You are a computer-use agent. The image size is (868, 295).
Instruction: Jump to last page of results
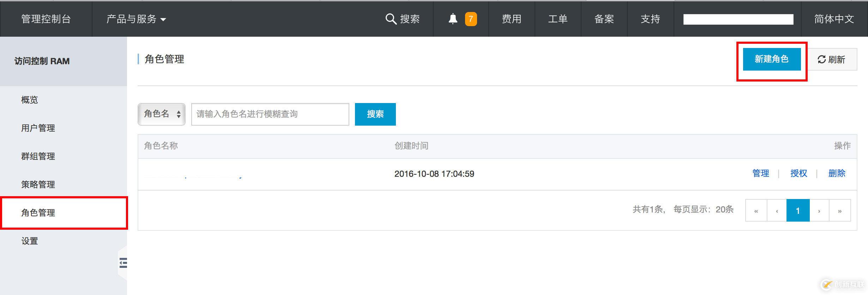click(x=840, y=211)
